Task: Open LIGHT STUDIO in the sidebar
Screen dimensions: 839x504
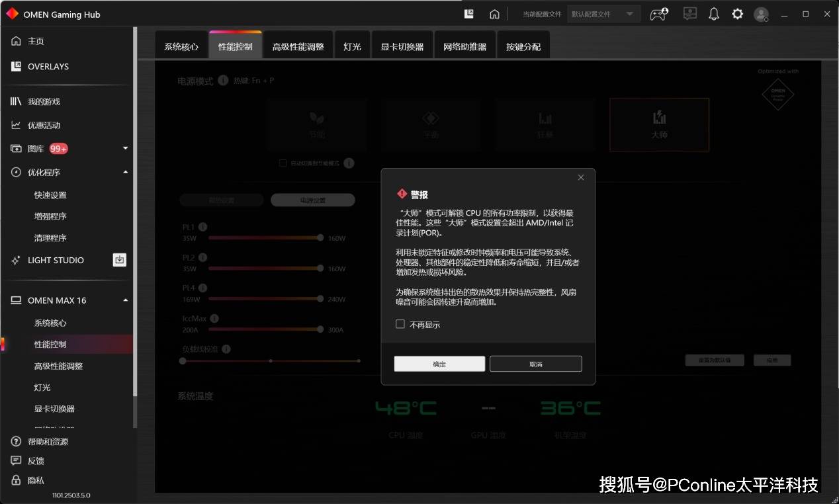Action: click(x=56, y=260)
